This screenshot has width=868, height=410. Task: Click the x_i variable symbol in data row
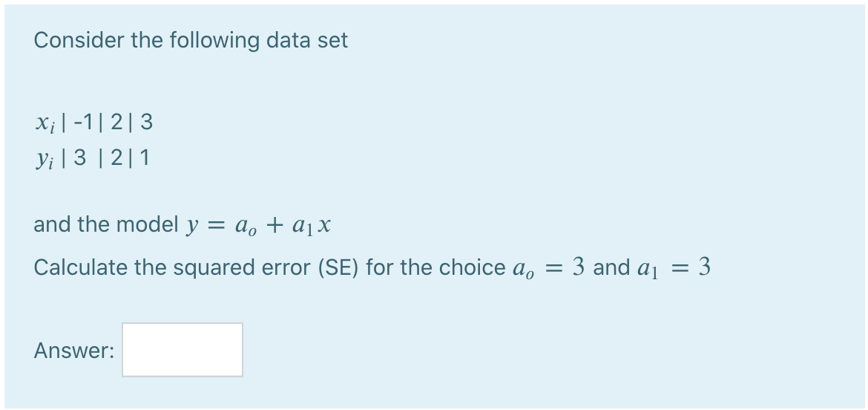44,123
